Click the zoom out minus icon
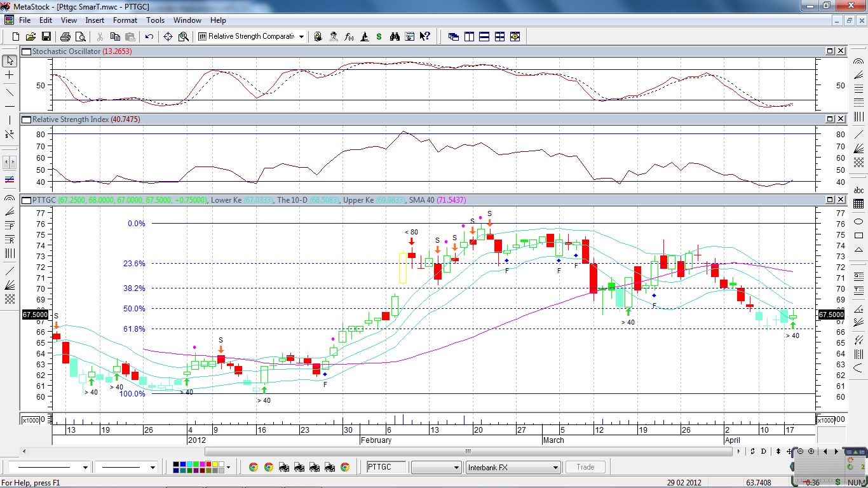Screen dimensions: 868x488 pos(801,452)
